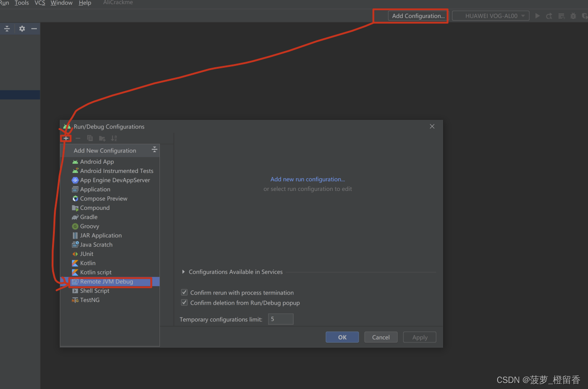The image size is (588, 389).
Task: Click the Run with Coverage shield icon
Action: tap(584, 16)
